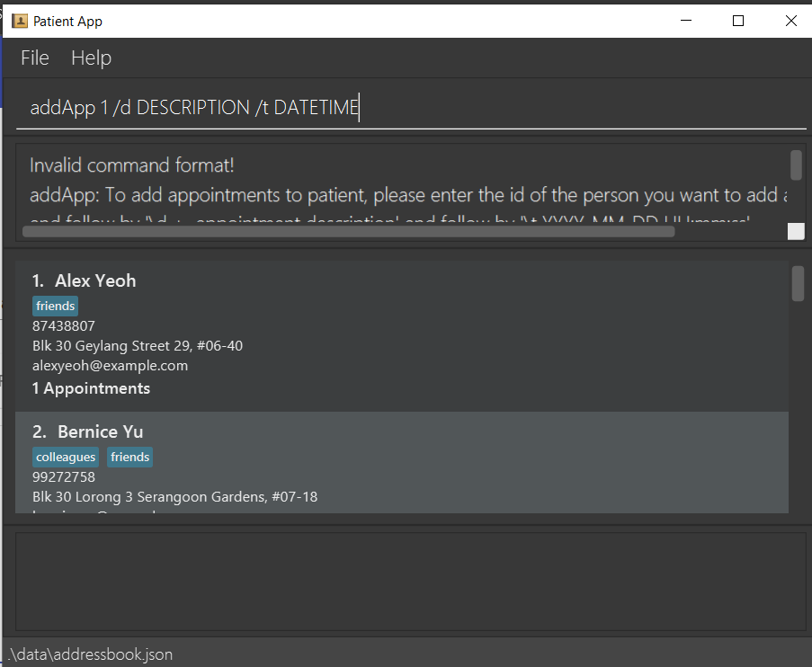Click the addApp usage message line
This screenshot has height=667, width=812.
click(408, 195)
